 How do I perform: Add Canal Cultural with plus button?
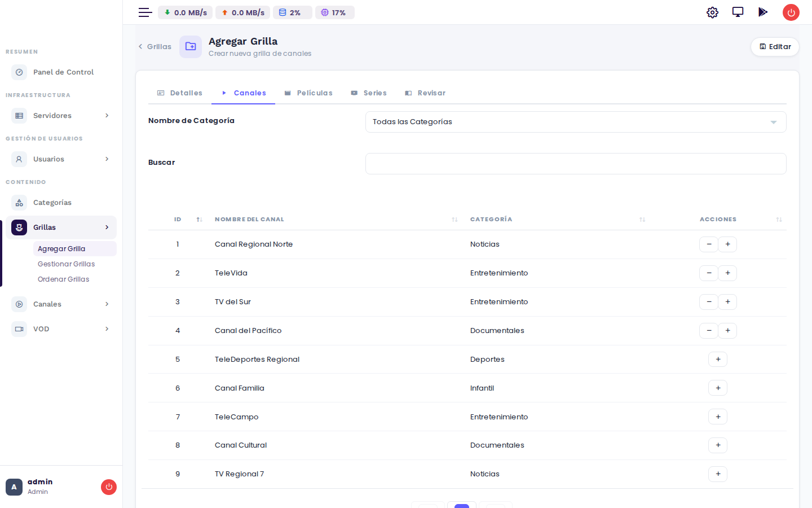pos(718,445)
